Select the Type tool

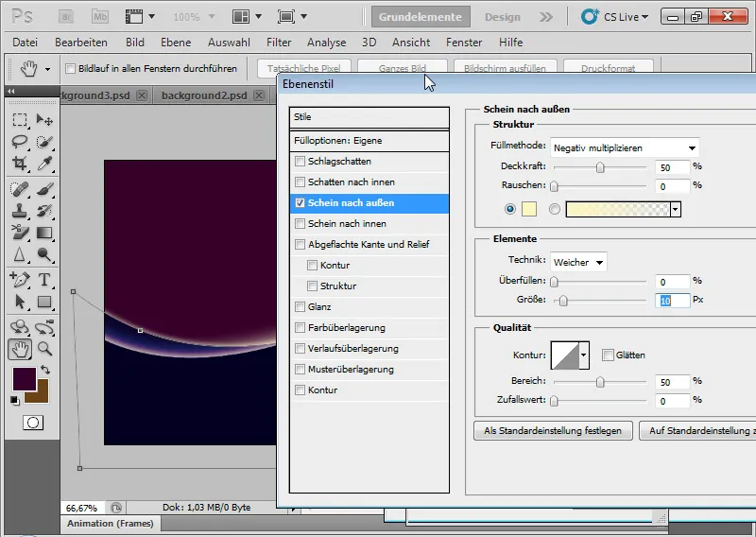(44, 279)
